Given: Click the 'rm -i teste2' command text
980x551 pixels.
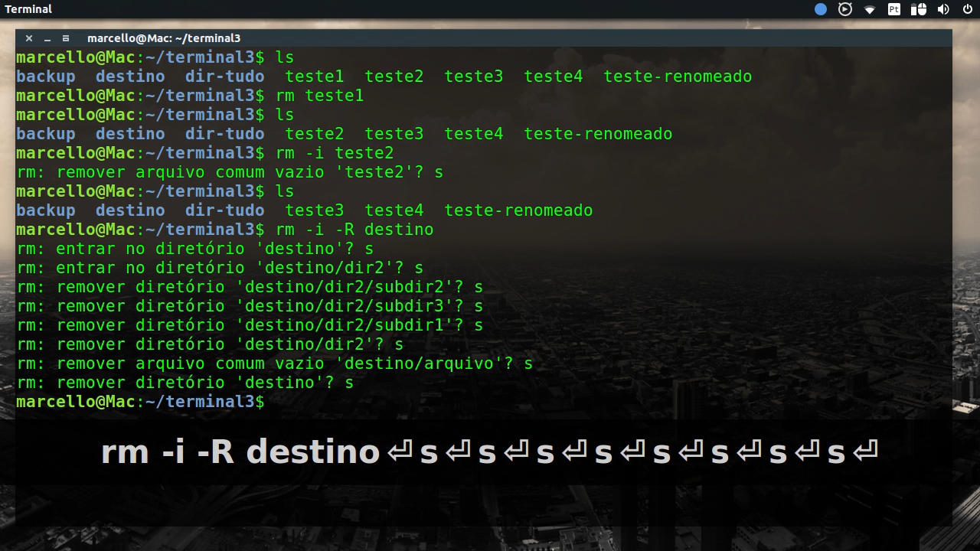Looking at the screenshot, I should tap(335, 153).
